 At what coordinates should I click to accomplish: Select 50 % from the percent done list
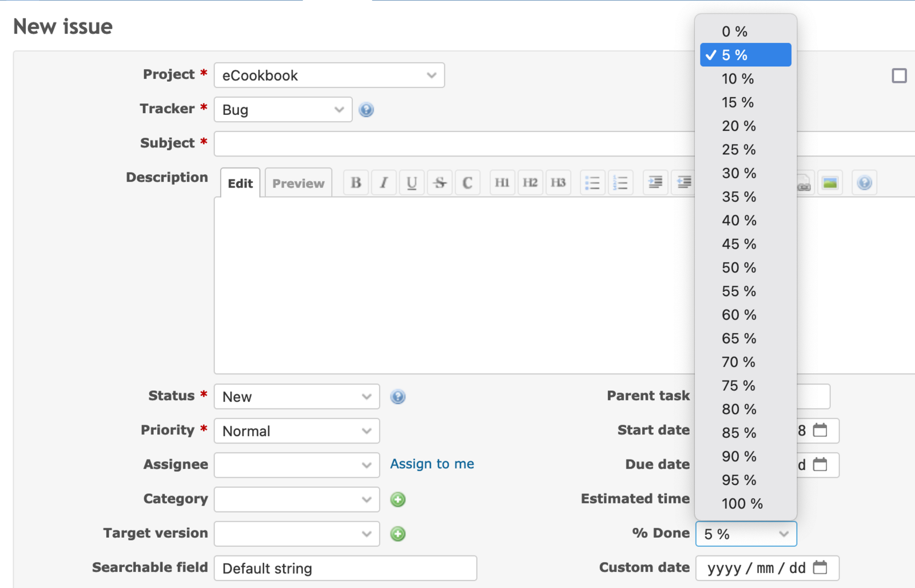(x=738, y=267)
